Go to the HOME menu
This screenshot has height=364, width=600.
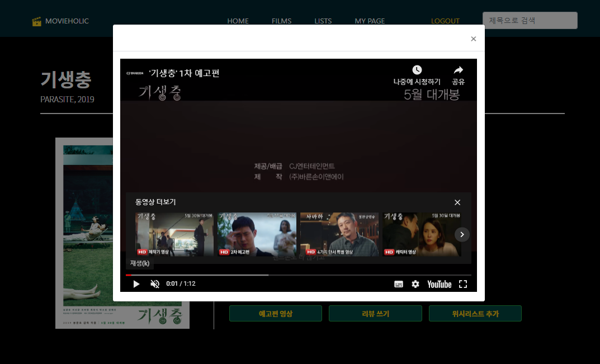pyautogui.click(x=238, y=21)
